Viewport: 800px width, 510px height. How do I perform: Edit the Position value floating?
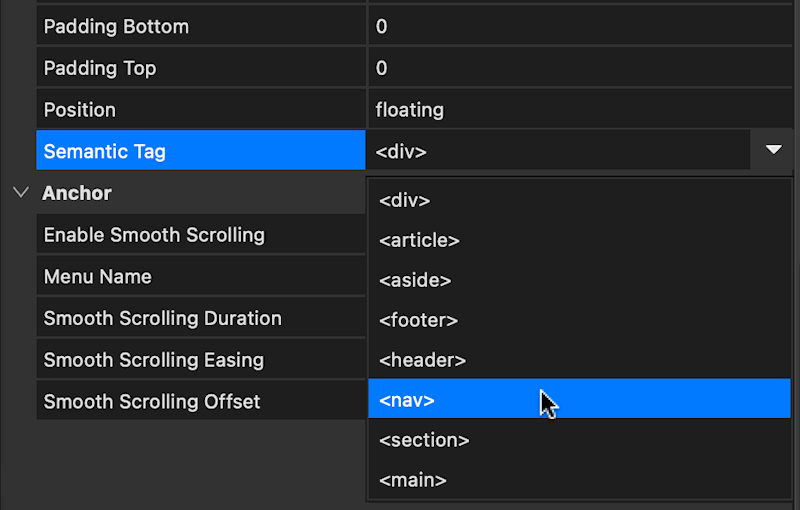point(580,110)
